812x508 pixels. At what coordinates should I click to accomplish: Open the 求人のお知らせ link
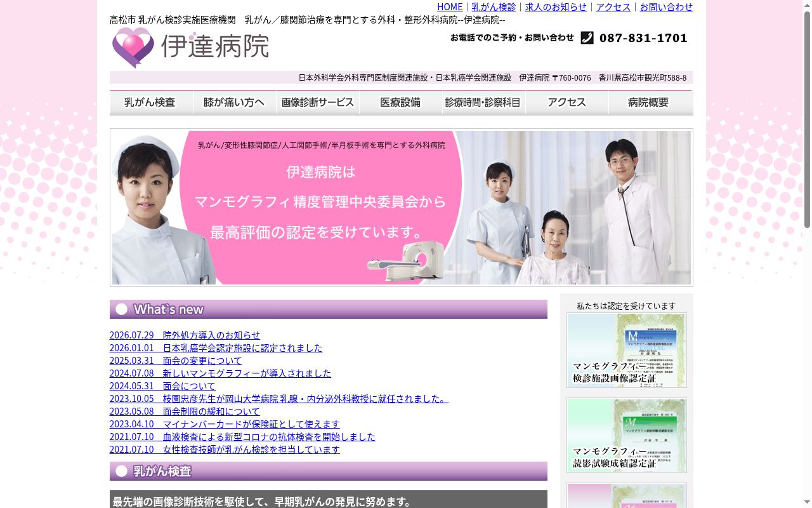(556, 7)
